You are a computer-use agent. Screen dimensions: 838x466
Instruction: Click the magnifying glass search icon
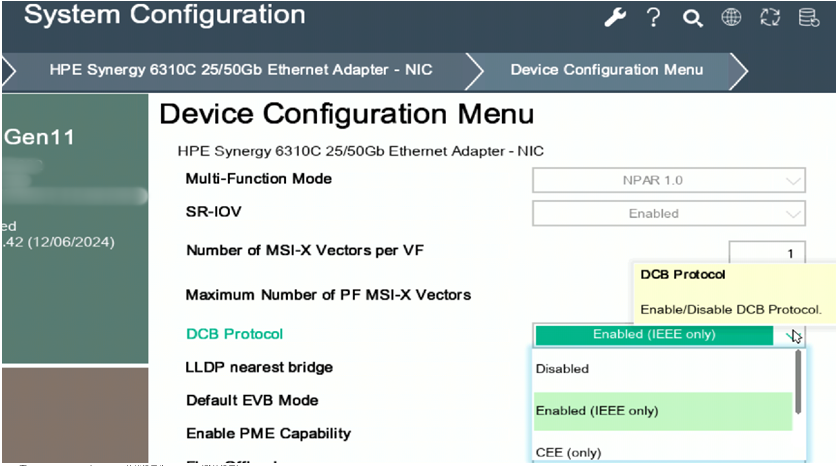692,18
